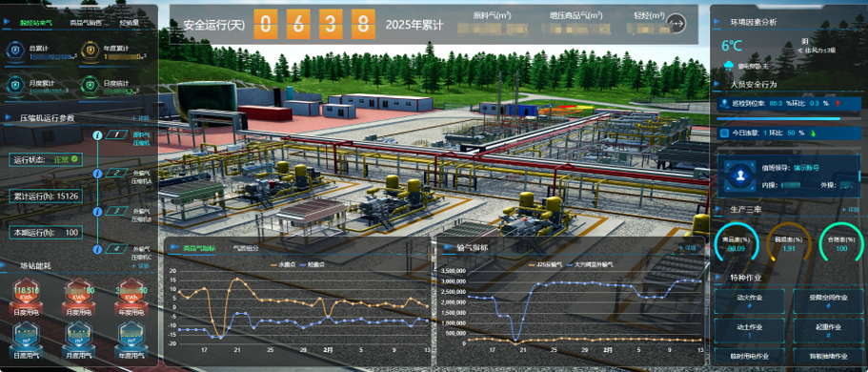868x372 pixels.
Task: Click the round arrow button in top bar
Action: point(676,24)
